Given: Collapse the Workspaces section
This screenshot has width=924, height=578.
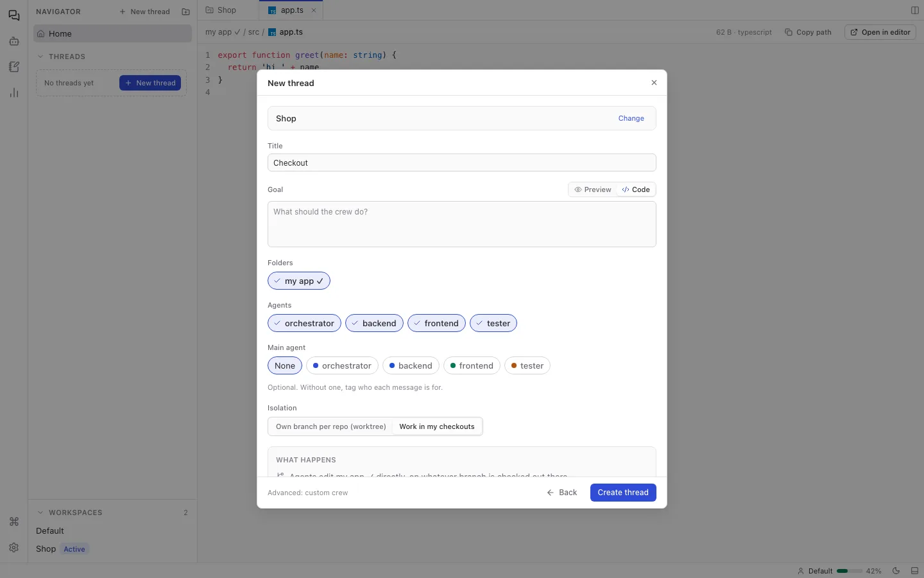Looking at the screenshot, I should click(x=69, y=512).
